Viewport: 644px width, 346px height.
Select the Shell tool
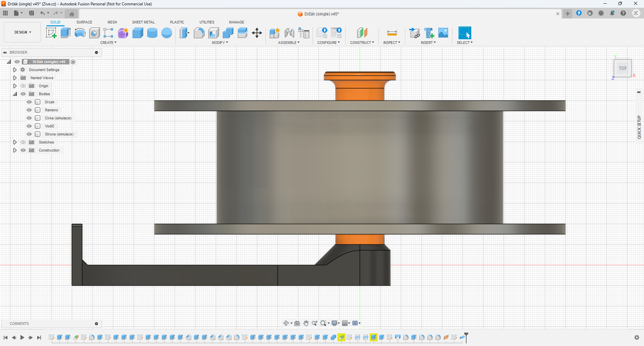(213, 33)
